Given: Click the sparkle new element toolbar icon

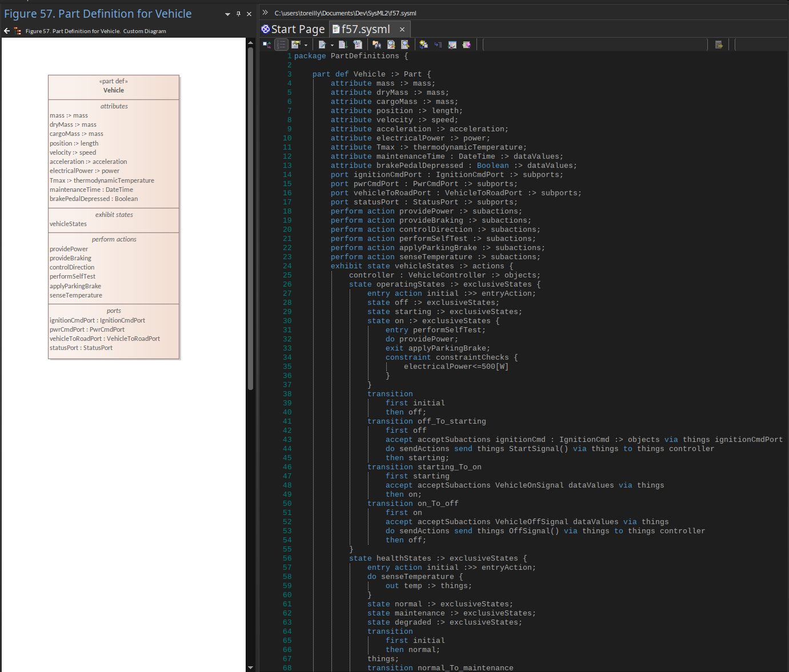Looking at the screenshot, I should (423, 45).
